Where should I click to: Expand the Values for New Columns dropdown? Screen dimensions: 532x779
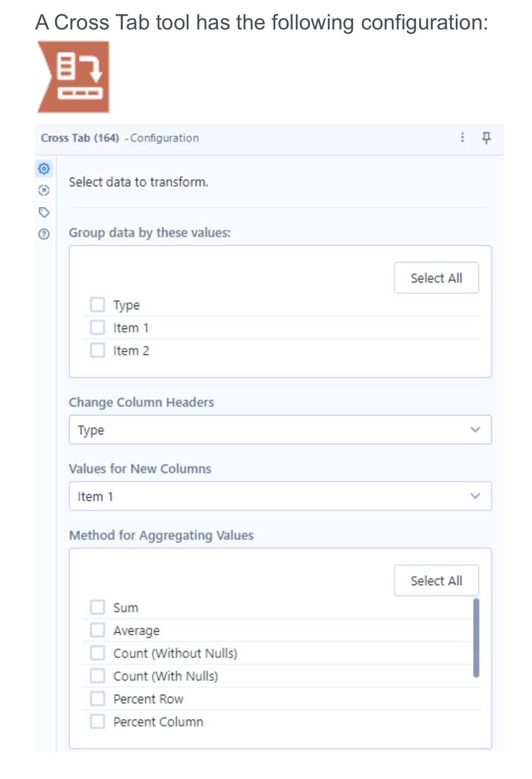click(280, 496)
